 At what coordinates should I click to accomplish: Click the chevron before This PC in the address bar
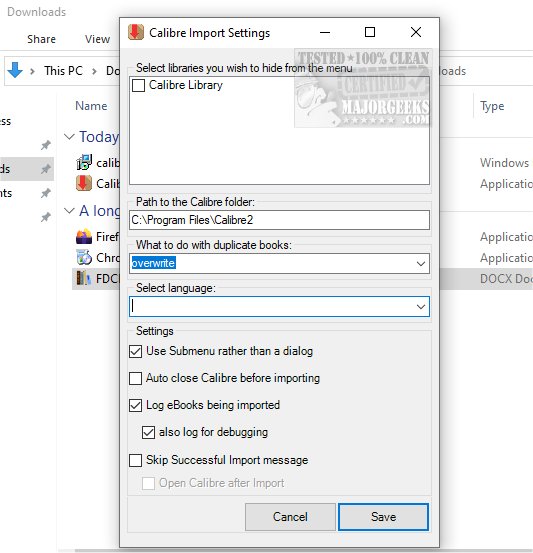point(32,71)
